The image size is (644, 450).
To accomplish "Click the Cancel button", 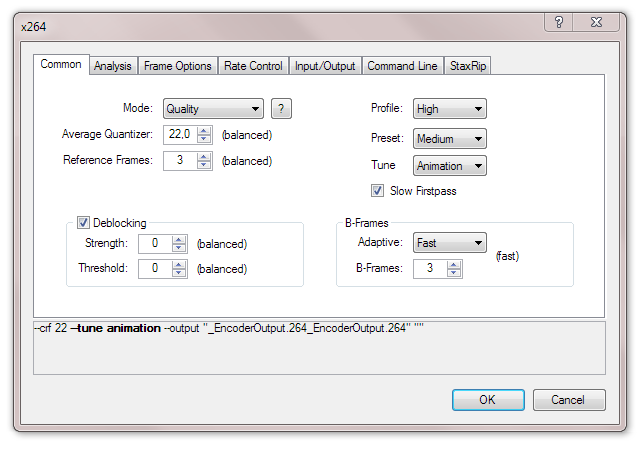I will tap(569, 400).
